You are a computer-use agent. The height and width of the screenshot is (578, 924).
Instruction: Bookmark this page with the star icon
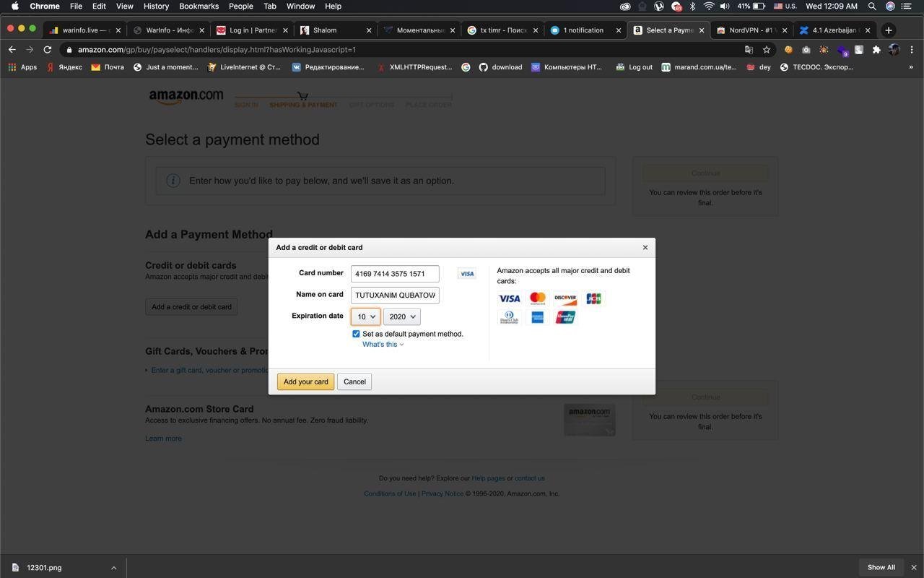coord(767,50)
